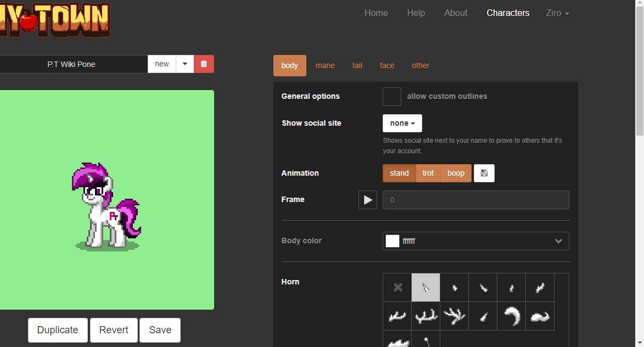
Task: Select the wide two-pronged antlers option
Action: tap(426, 316)
